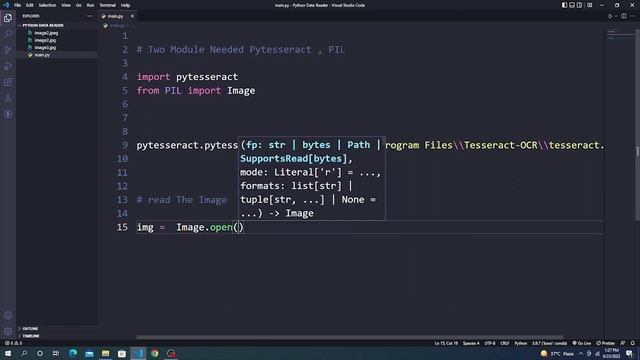Click the errors and warnings status indicator

point(13,343)
